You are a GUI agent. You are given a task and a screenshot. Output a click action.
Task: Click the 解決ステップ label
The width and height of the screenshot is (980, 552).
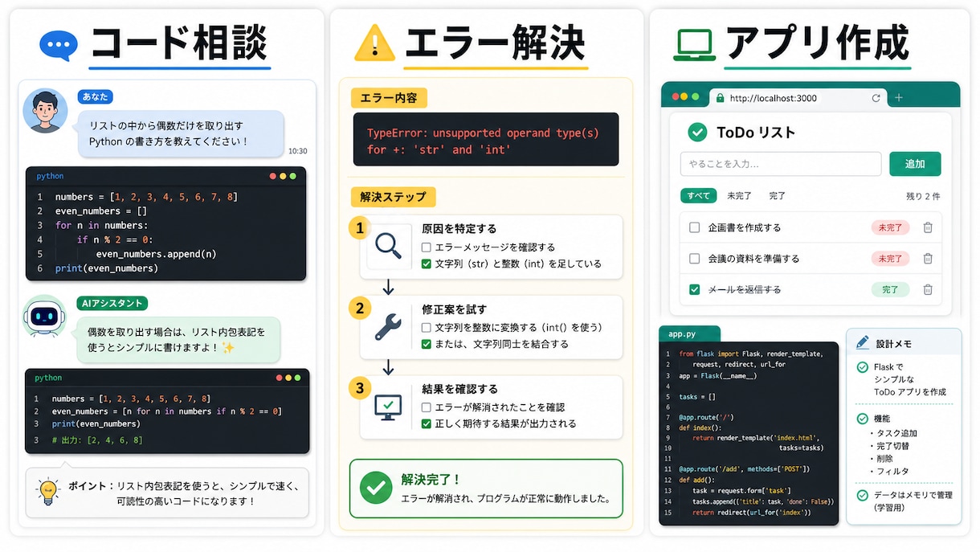point(393,196)
